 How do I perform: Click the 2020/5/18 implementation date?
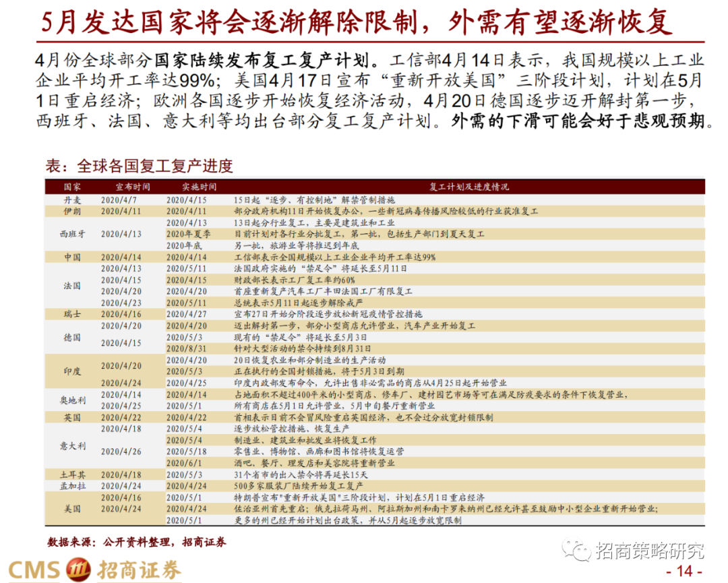click(186, 451)
